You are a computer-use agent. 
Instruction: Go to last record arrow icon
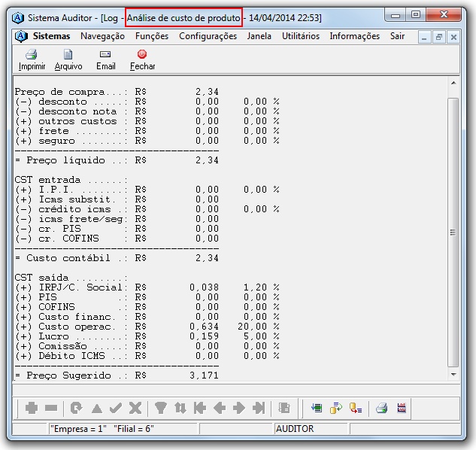click(258, 408)
